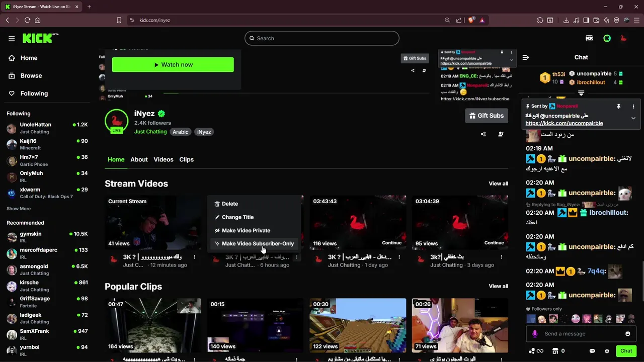
Task: Click the Gift Subs button beside iNyez
Action: tap(487, 116)
